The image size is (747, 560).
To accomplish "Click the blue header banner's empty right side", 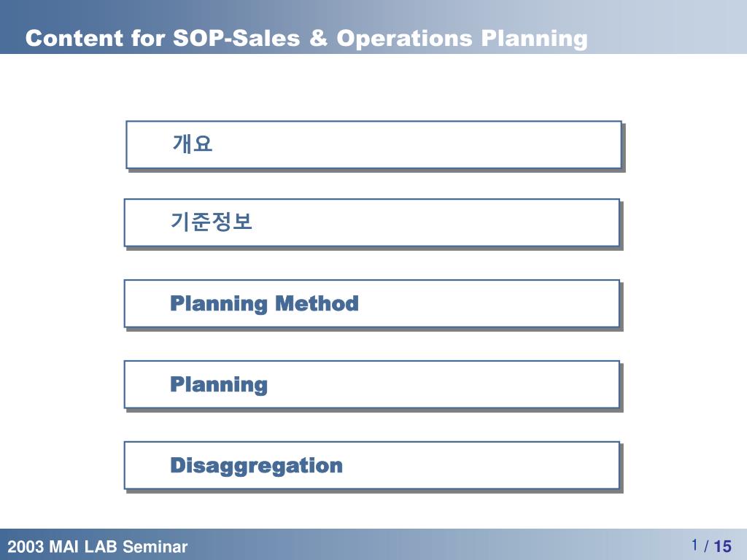I will click(667, 27).
